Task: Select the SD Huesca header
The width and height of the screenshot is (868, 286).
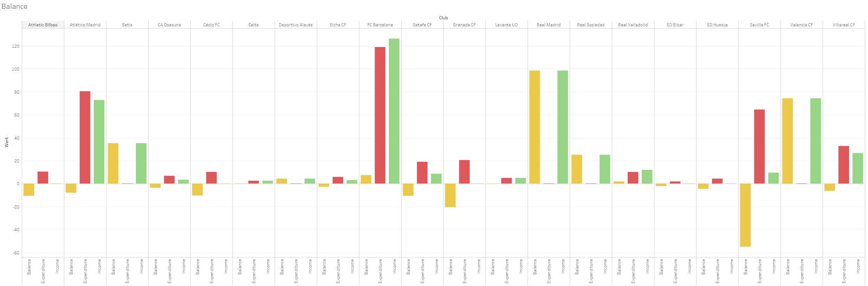Action: click(x=717, y=25)
